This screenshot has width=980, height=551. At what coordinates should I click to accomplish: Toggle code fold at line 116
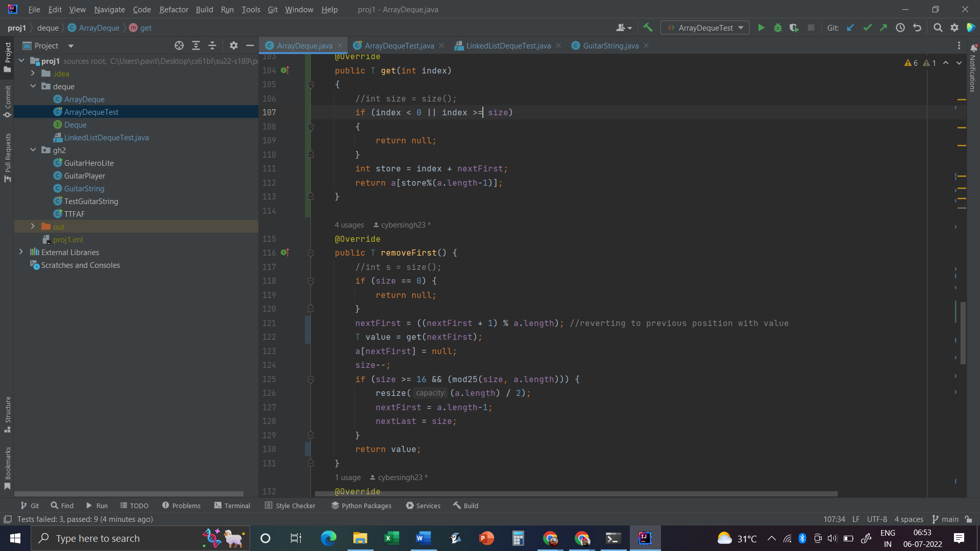pos(310,253)
